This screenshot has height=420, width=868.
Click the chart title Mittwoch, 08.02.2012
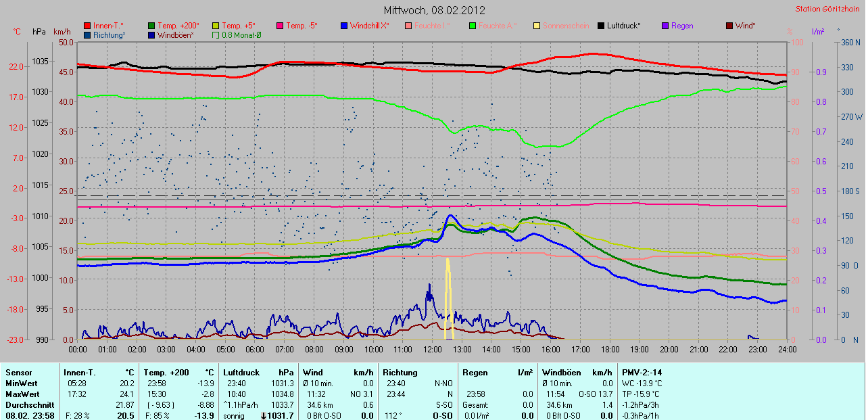[x=434, y=10]
